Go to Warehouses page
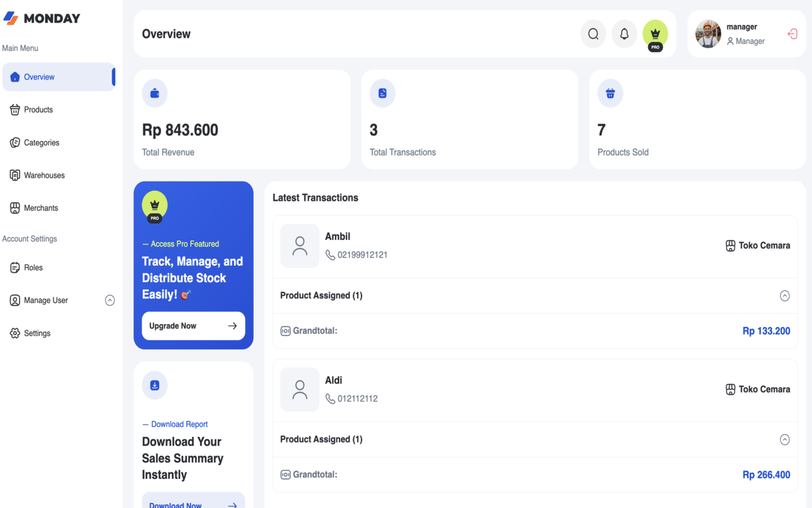Screen dimensions: 812x508 (x=44, y=175)
